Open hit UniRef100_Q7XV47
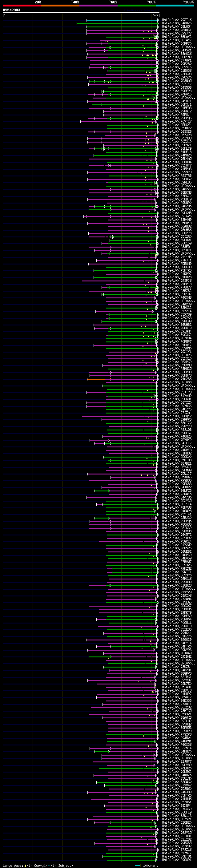197x868 pixels. click(x=177, y=785)
